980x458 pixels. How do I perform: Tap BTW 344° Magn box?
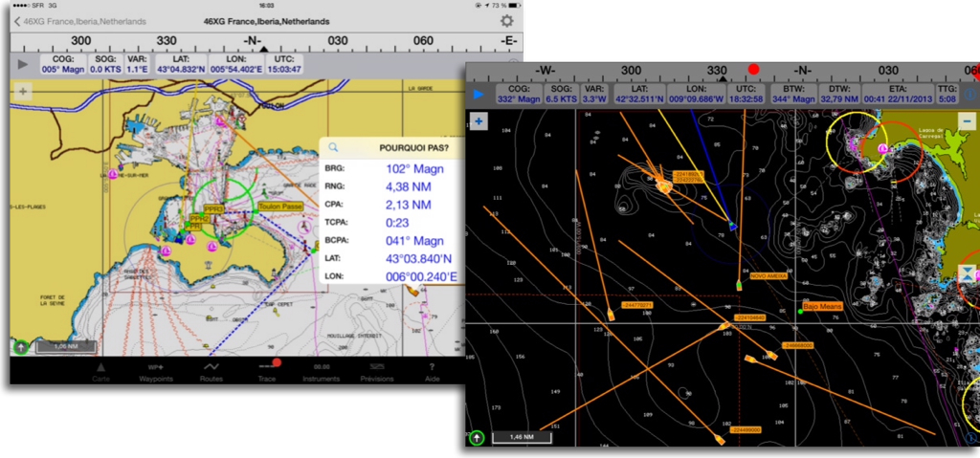click(x=793, y=95)
